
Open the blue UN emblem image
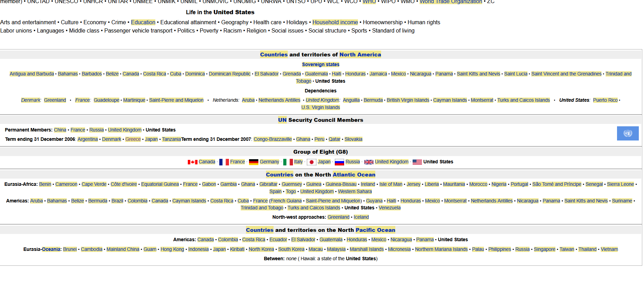[x=627, y=133]
